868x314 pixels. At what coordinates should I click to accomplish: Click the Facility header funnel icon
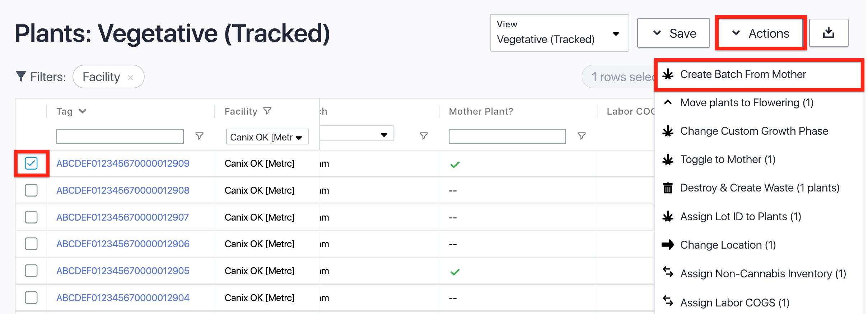tap(267, 111)
